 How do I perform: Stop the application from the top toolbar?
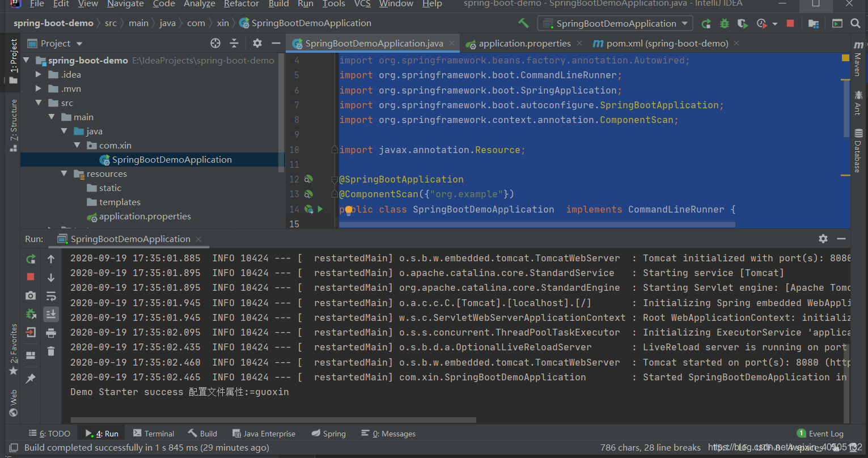(790, 23)
